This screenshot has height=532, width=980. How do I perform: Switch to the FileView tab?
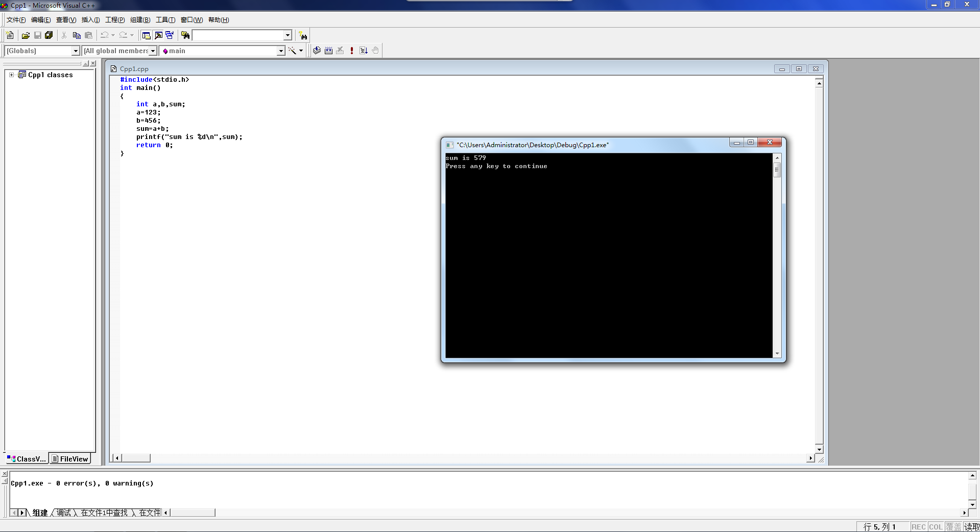pyautogui.click(x=70, y=459)
